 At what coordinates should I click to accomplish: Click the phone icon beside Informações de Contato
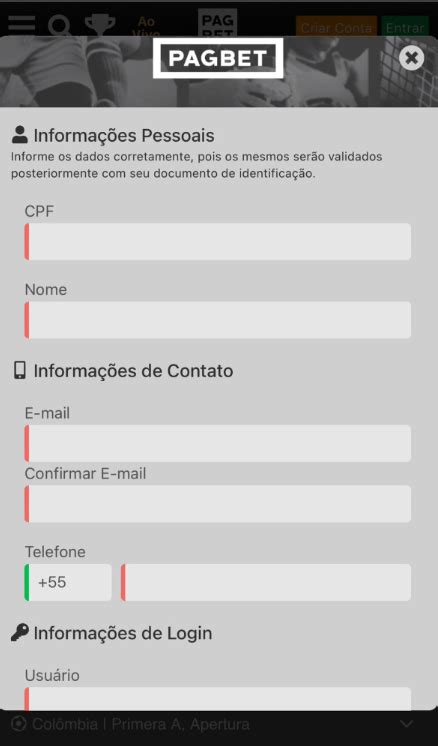(x=19, y=371)
